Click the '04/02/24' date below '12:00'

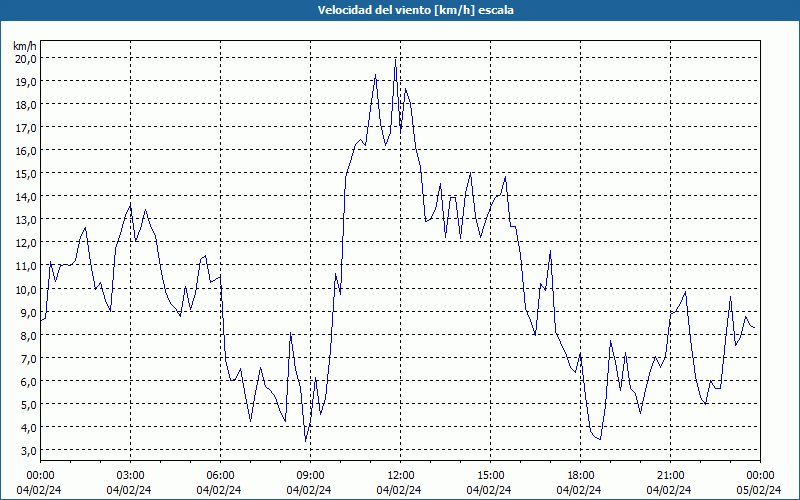tap(399, 490)
